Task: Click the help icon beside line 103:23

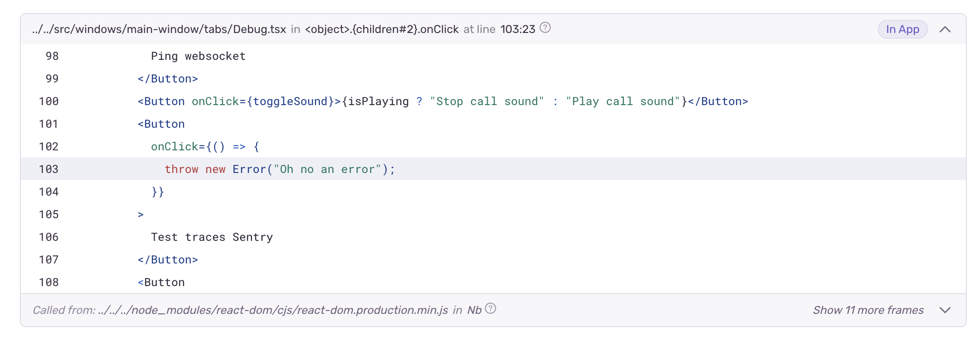Action: coord(545,28)
